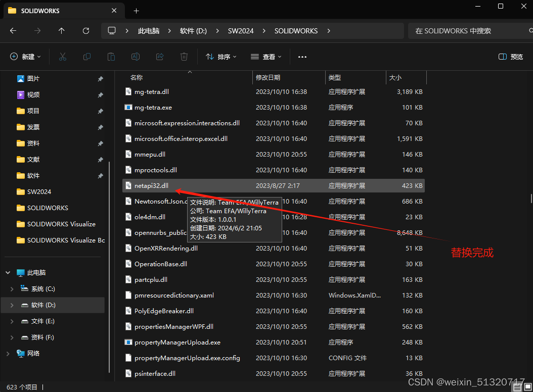
Task: Open the 新建 dropdown menu
Action: click(x=25, y=57)
